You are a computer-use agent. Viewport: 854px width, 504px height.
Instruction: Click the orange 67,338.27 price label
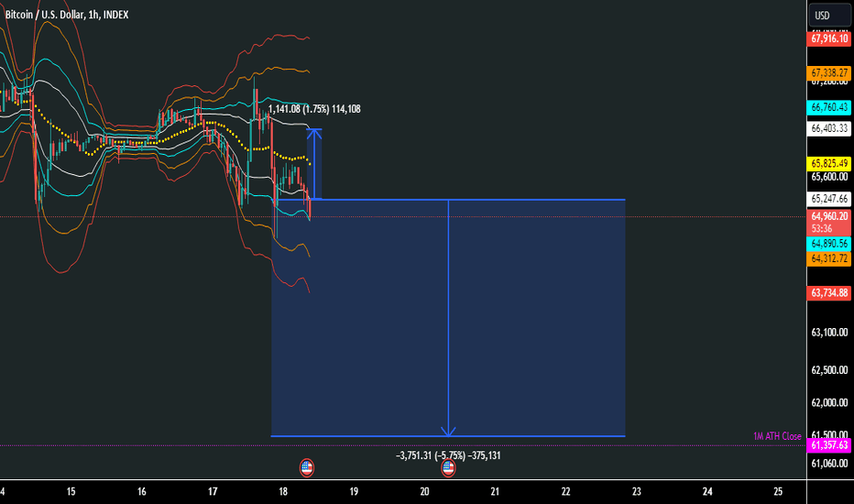coord(829,73)
